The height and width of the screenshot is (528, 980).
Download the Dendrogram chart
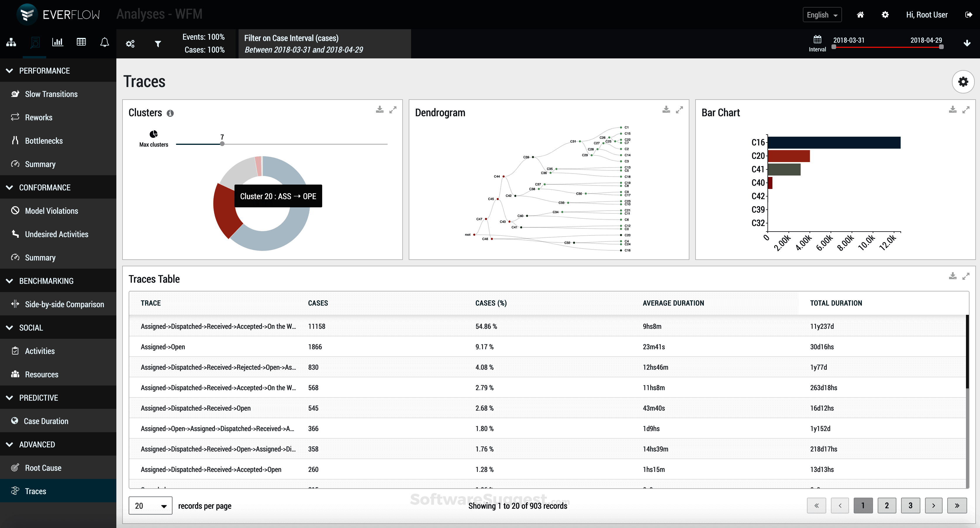click(666, 110)
